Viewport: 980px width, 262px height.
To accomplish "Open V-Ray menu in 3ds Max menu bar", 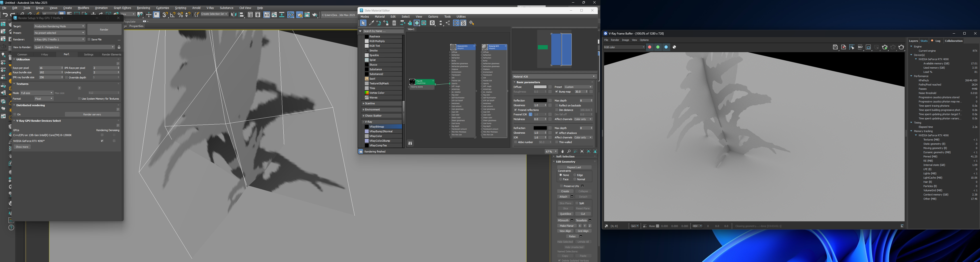I will (210, 8).
